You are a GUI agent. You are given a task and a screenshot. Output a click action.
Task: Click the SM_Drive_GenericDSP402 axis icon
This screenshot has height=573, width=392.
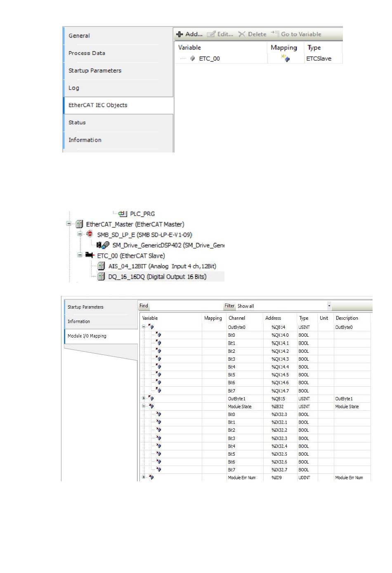(x=103, y=245)
